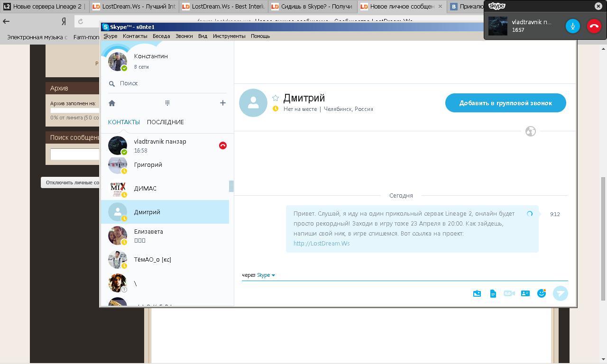
Task: Click Константин's profile avatar
Action: [118, 62]
